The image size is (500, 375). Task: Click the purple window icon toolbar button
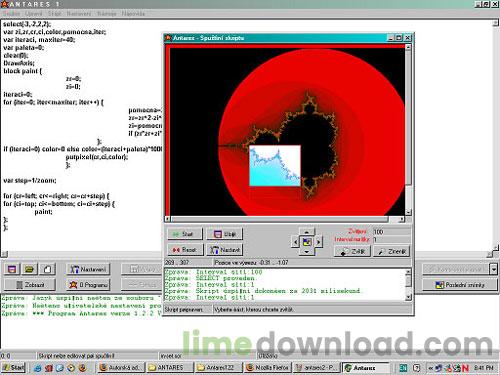(x=12, y=269)
